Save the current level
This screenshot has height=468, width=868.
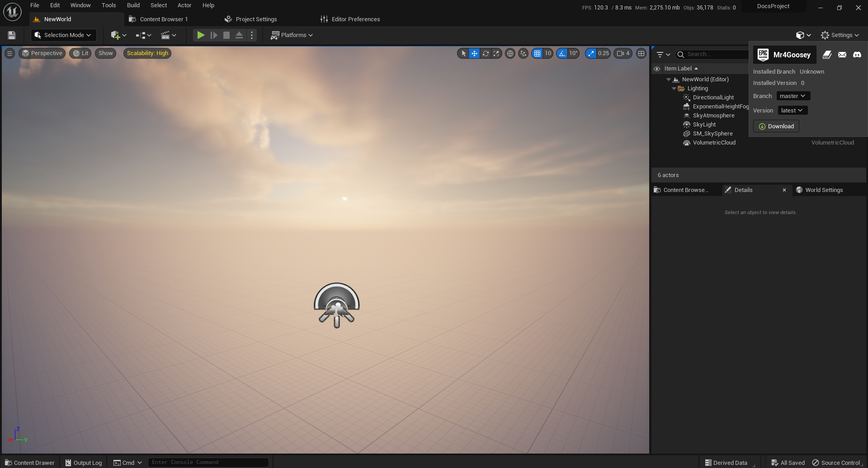11,35
